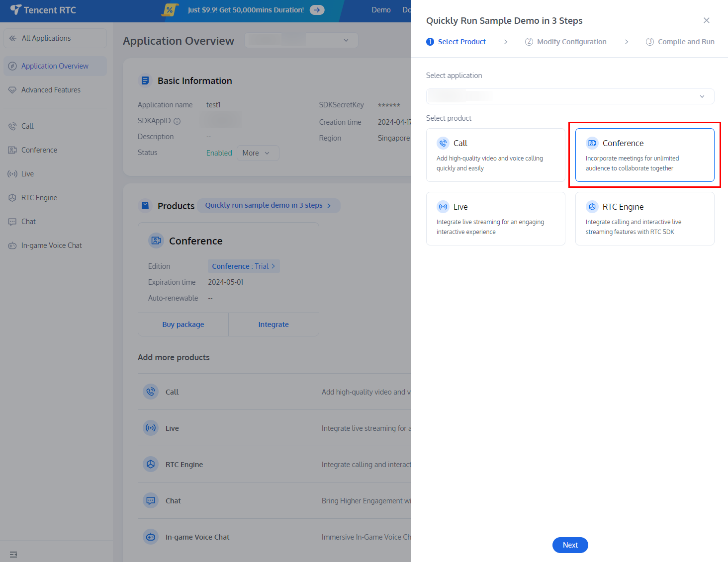
Task: Click the In-game Voice Chat gamepad icon
Action: 12,245
